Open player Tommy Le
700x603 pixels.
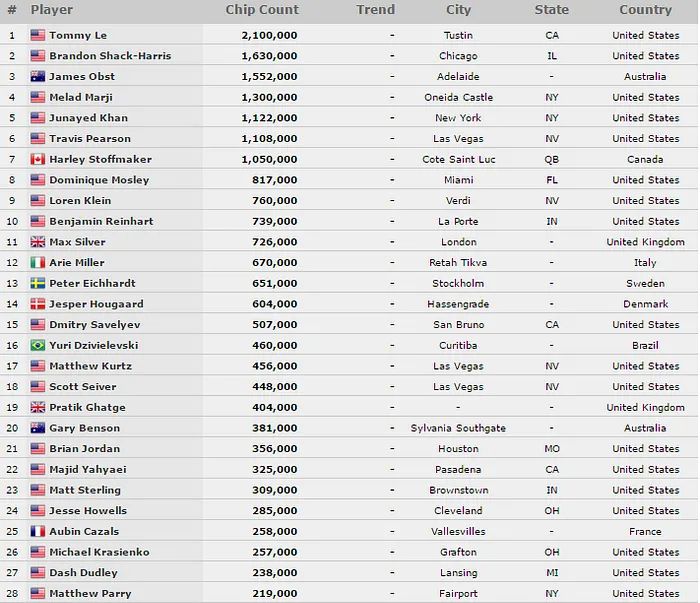(x=78, y=35)
